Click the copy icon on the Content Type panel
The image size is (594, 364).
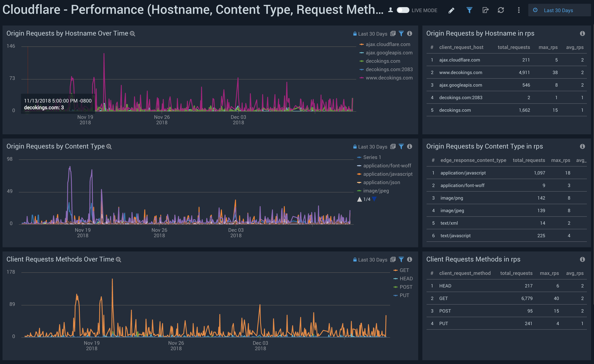[393, 146]
